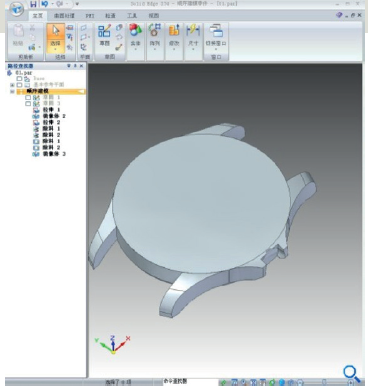The width and height of the screenshot is (368, 388).
Task: Click the Save icon in quick access toolbar
Action: pos(33,4)
